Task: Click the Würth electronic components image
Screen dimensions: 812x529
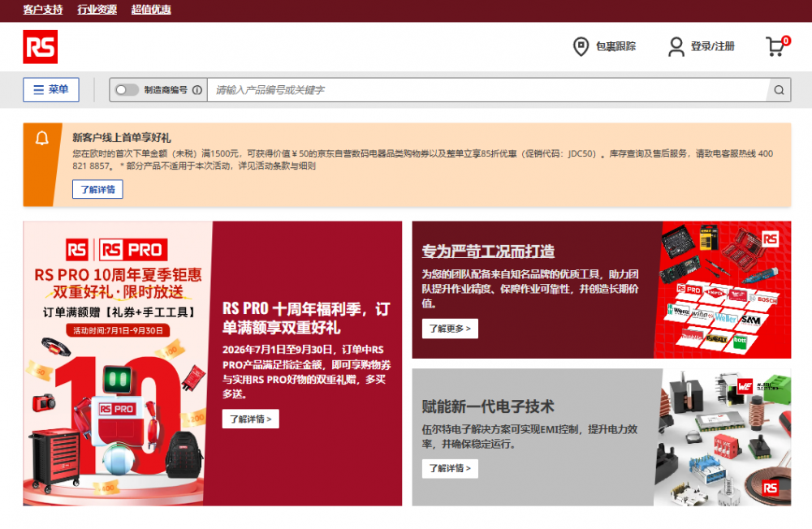Action: pos(723,437)
